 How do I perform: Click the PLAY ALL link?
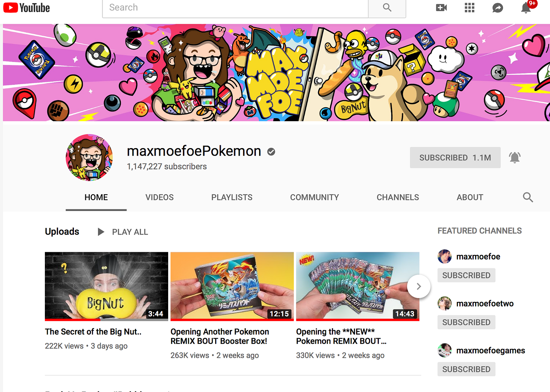tap(130, 232)
